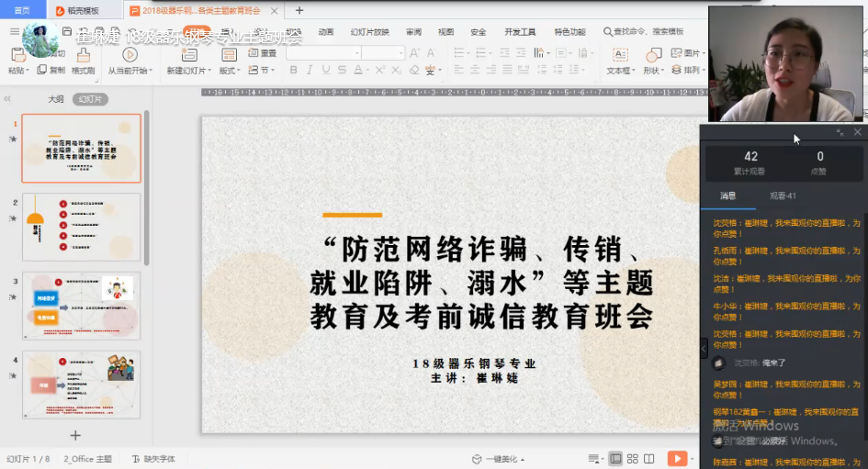The height and width of the screenshot is (469, 868).
Task: Open the font name combo box
Action: click(x=322, y=53)
